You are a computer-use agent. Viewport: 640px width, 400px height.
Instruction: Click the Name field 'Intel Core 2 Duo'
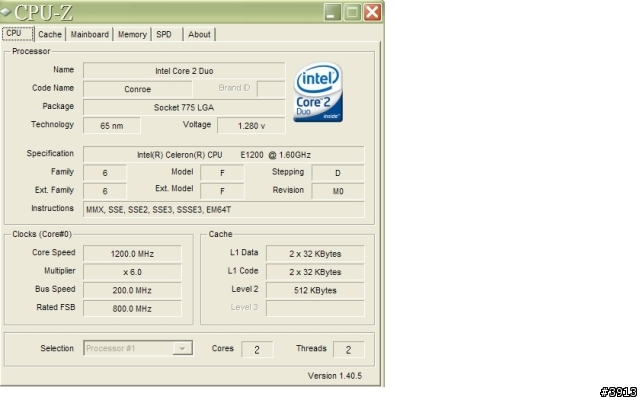point(184,71)
